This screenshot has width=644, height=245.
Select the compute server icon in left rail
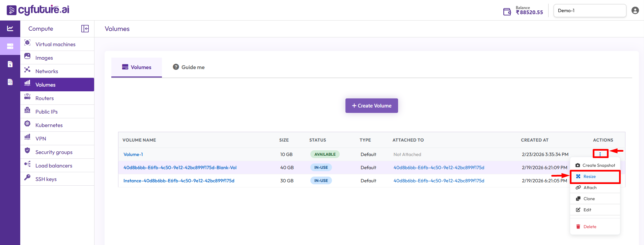[10, 46]
